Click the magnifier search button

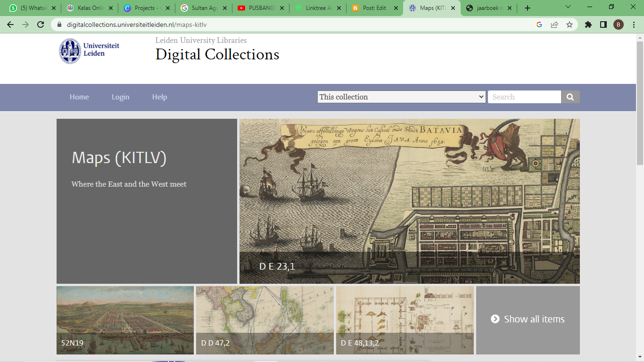coord(570,97)
